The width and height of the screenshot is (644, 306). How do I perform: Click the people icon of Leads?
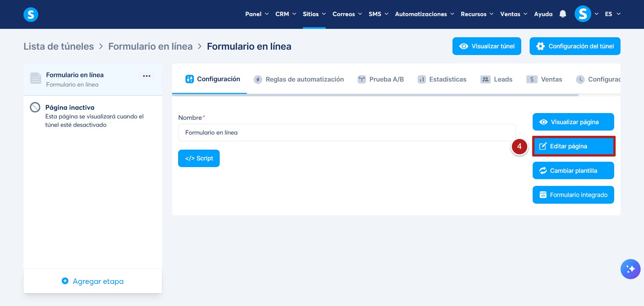coord(485,80)
